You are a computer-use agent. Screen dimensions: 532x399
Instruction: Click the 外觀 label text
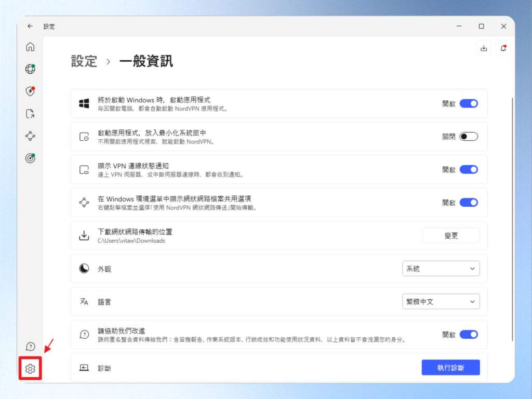[104, 269]
